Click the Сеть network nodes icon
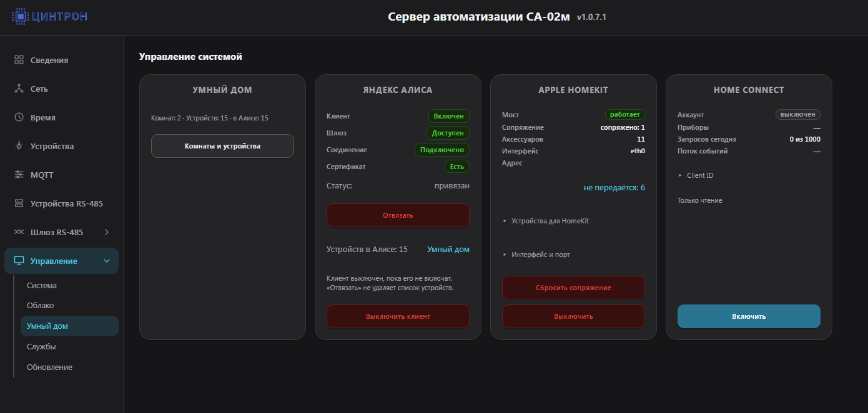This screenshot has height=413, width=868. (19, 89)
